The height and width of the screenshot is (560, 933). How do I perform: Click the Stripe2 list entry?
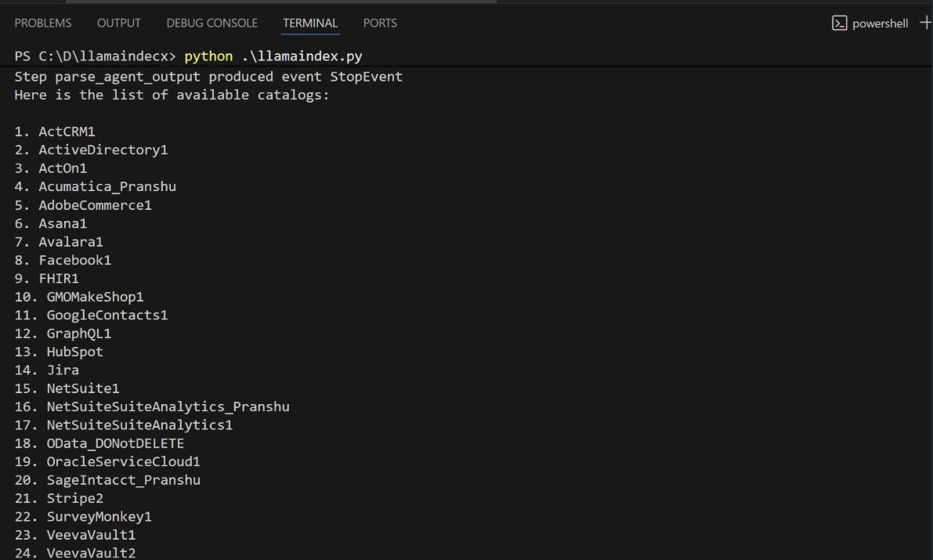pos(74,498)
